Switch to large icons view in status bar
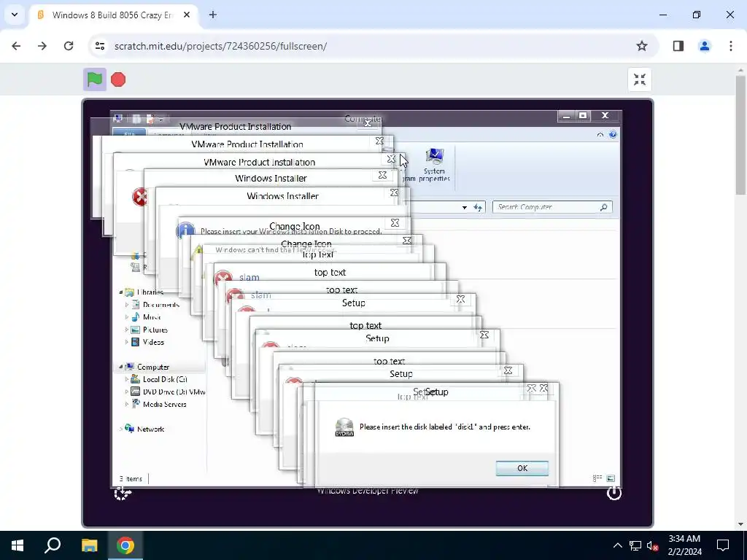 611,478
